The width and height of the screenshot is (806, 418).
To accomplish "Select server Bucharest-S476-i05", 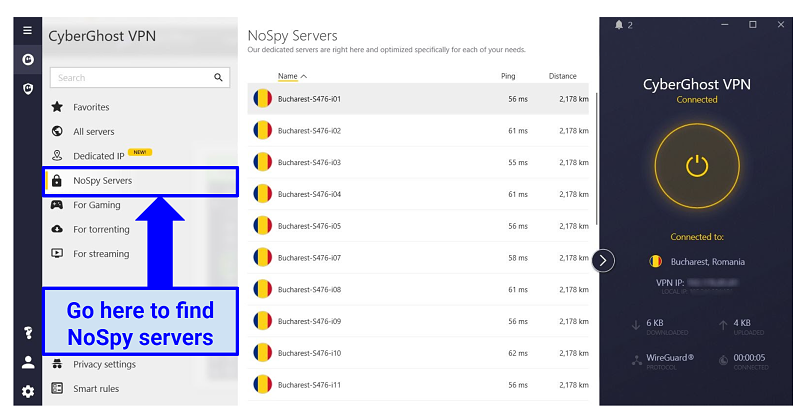I will coord(418,226).
